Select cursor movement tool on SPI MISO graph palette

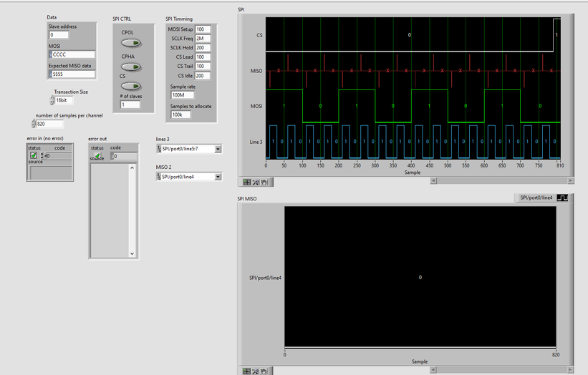click(x=246, y=371)
